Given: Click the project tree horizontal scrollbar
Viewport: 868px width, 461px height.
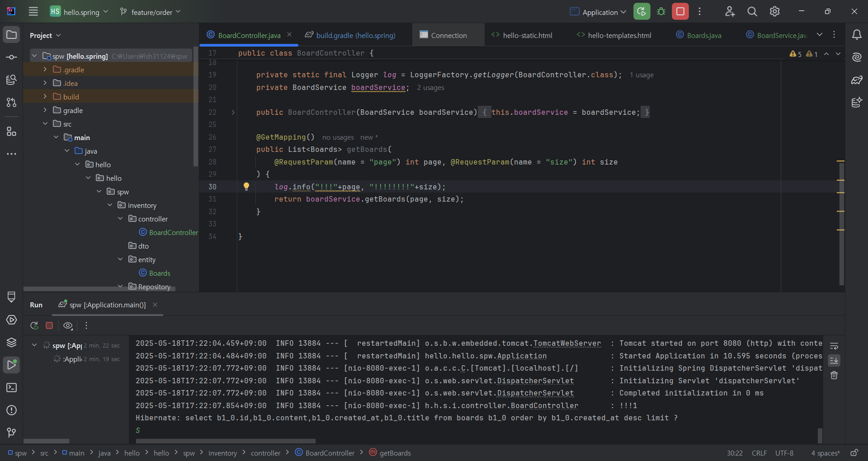Looking at the screenshot, I should (x=99, y=288).
